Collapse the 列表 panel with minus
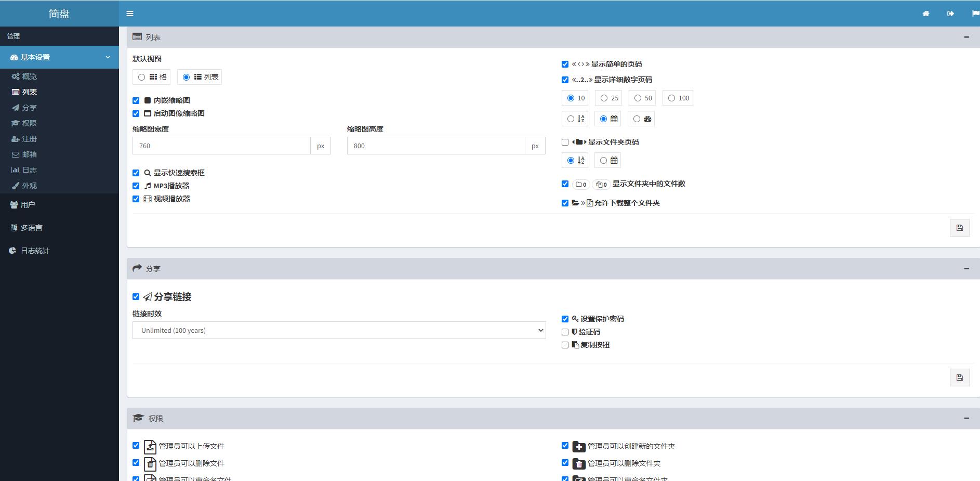This screenshot has height=481, width=980. click(x=966, y=37)
